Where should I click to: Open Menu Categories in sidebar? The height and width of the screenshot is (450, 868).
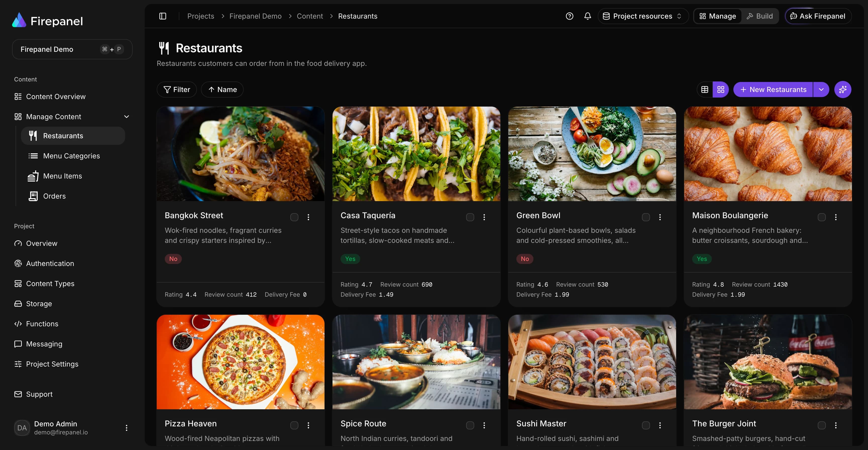pos(73,156)
